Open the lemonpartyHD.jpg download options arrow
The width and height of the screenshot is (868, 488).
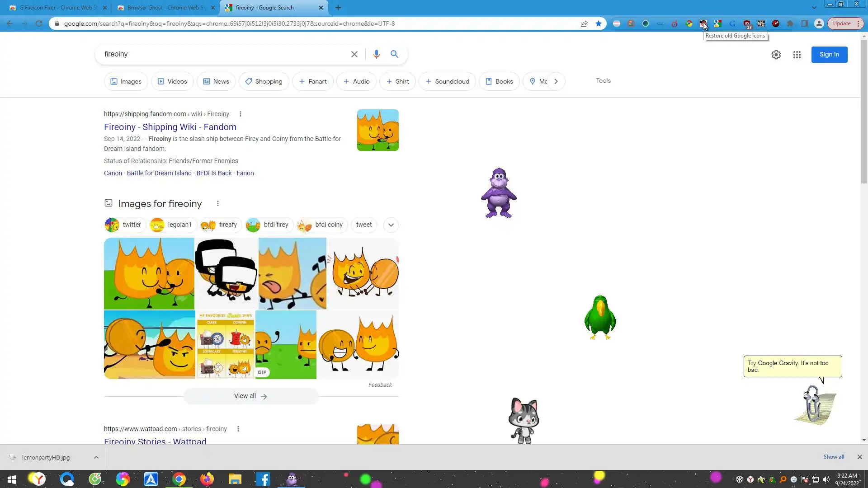(96, 457)
